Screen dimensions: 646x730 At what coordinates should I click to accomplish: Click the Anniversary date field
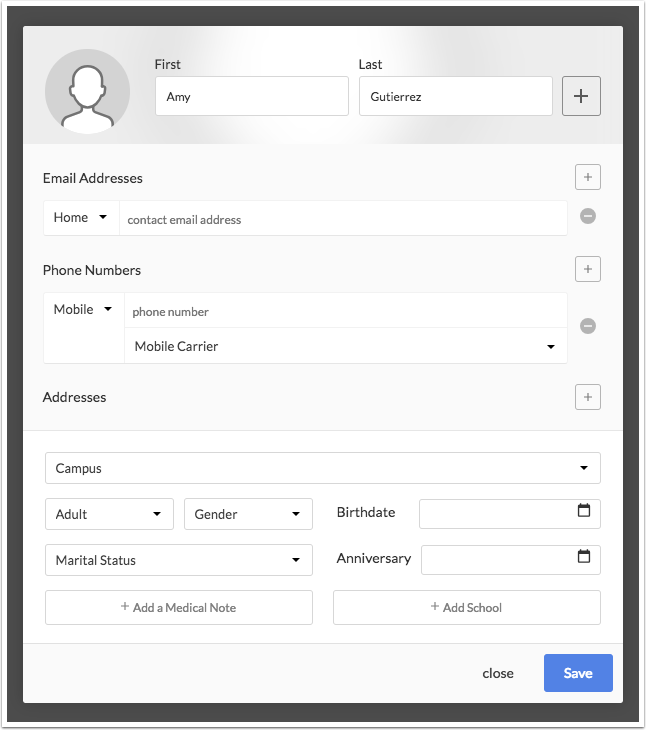pyautogui.click(x=511, y=560)
